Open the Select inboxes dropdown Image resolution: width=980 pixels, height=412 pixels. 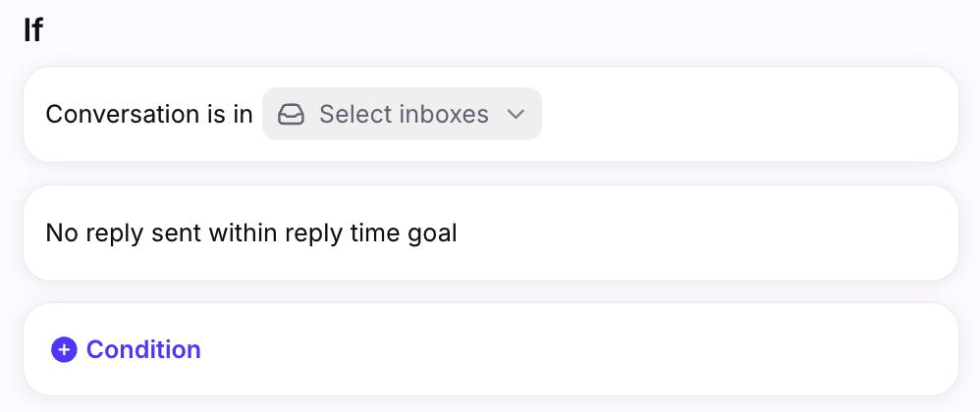pyautogui.click(x=402, y=114)
